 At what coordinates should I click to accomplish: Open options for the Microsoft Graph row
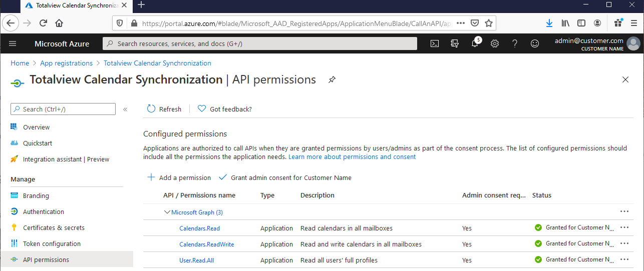coord(624,211)
